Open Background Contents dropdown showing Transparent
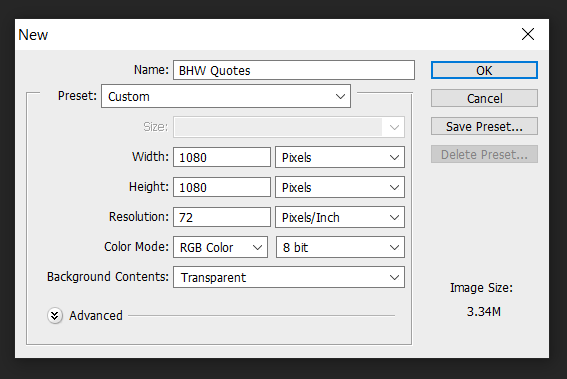 (289, 277)
